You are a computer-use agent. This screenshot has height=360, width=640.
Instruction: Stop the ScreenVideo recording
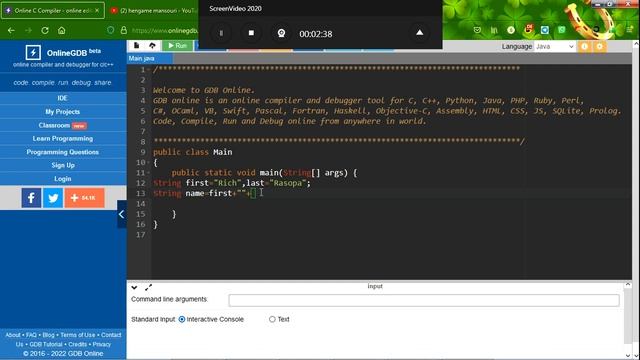[x=251, y=33]
